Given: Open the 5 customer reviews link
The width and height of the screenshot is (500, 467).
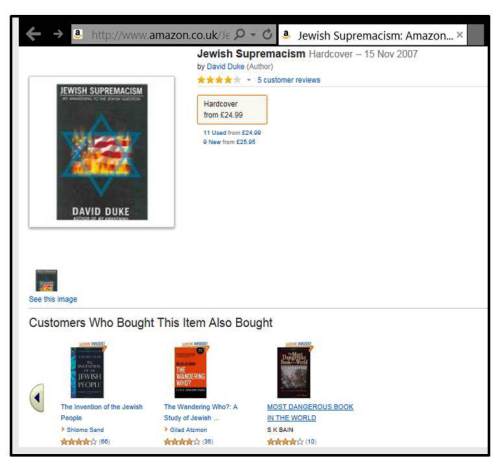Looking at the screenshot, I should pyautogui.click(x=289, y=80).
